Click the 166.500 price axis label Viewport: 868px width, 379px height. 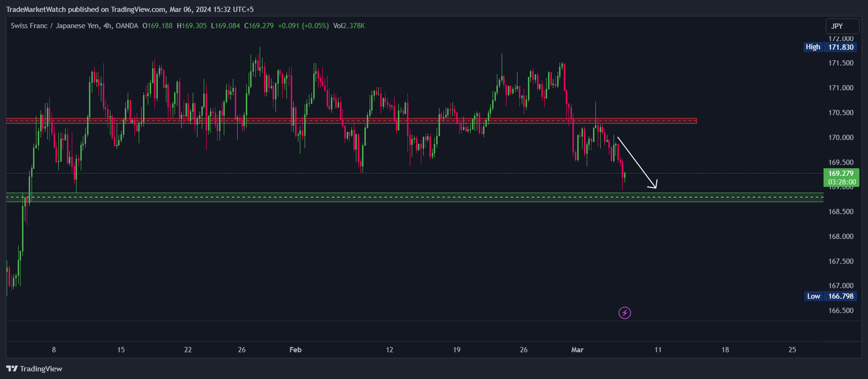(841, 311)
